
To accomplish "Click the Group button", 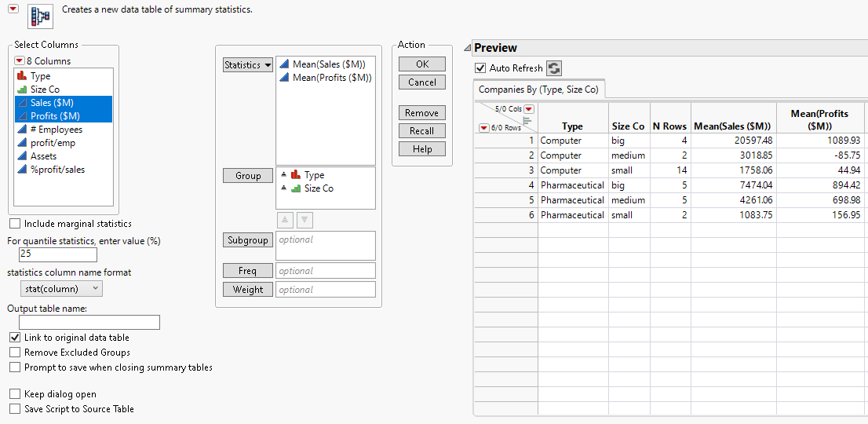I will [248, 175].
